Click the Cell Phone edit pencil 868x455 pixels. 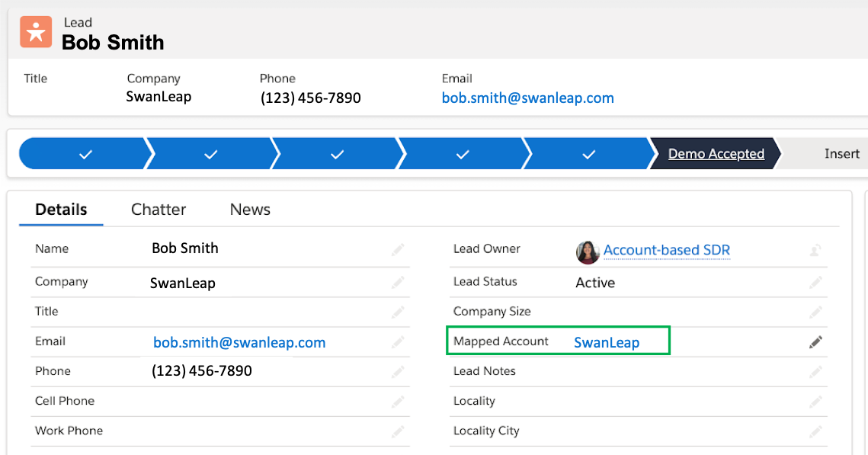point(398,402)
